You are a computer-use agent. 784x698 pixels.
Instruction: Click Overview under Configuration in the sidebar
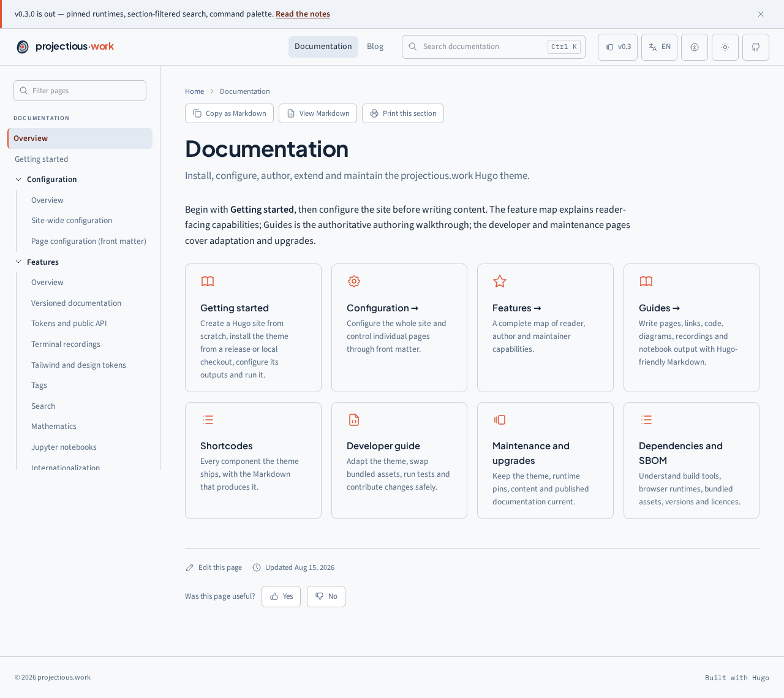47,200
